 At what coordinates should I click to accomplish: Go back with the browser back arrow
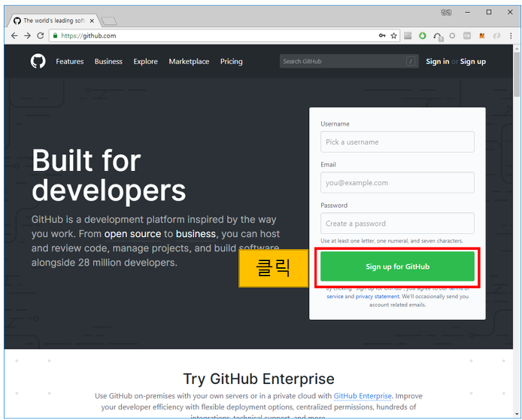click(x=14, y=35)
